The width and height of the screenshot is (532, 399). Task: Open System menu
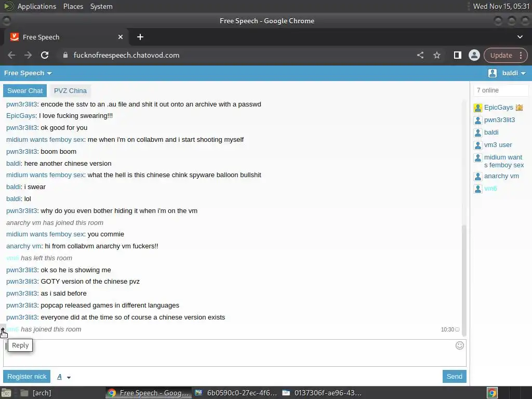(x=101, y=6)
